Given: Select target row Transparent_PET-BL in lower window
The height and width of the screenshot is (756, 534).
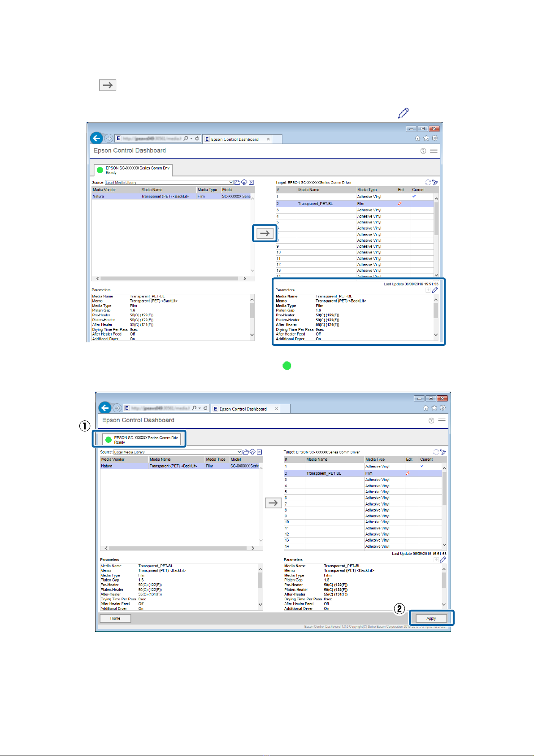Looking at the screenshot, I should coord(363,473).
